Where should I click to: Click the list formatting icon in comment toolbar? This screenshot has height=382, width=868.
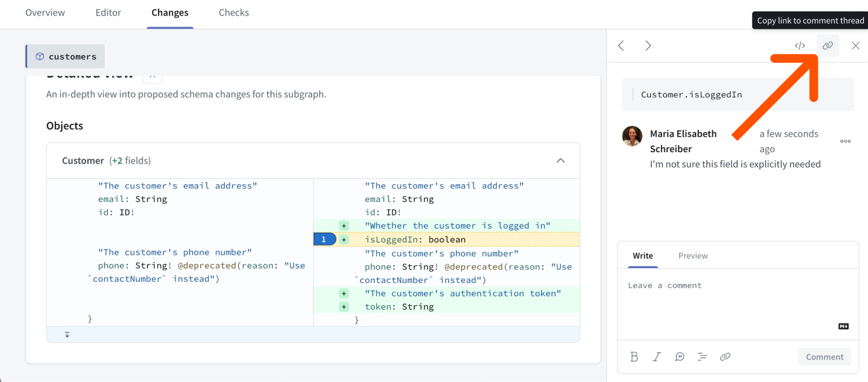click(x=702, y=357)
